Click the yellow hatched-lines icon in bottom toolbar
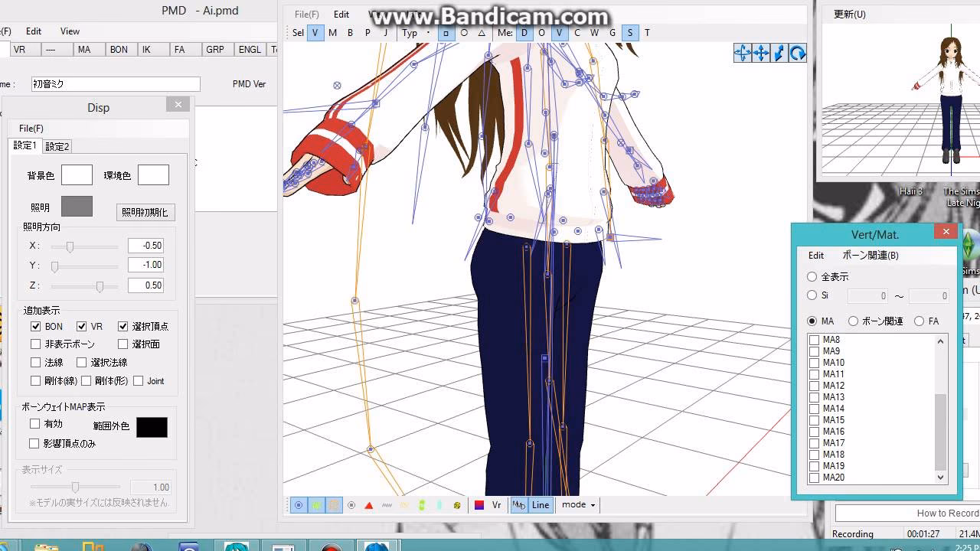This screenshot has height=551, width=980. (x=404, y=505)
